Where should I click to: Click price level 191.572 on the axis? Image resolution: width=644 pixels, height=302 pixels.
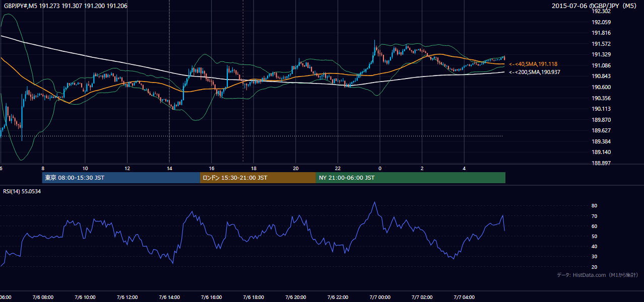click(601, 44)
